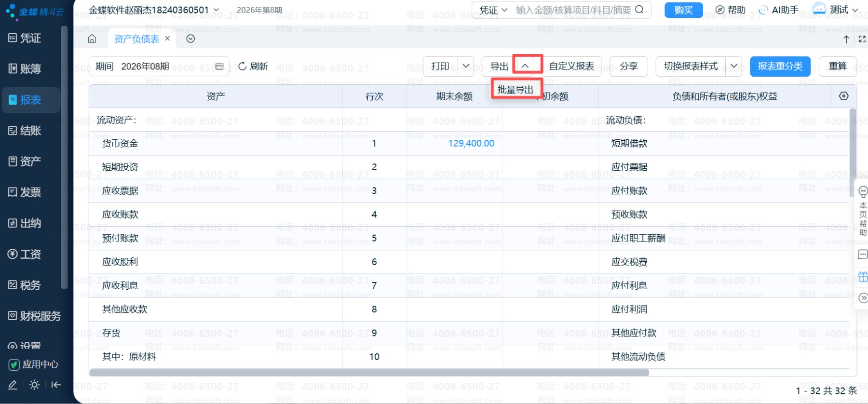Click the 报表重分类 button
868x404 pixels.
pyautogui.click(x=780, y=66)
